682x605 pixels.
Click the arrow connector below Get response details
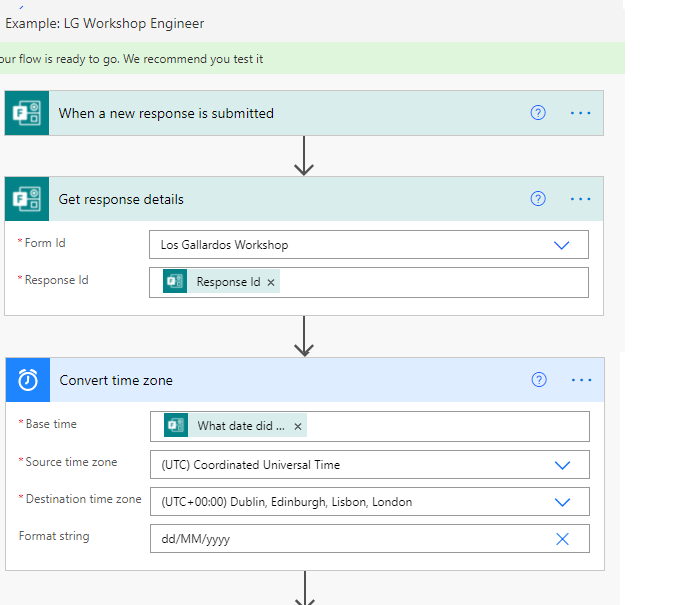tap(304, 336)
